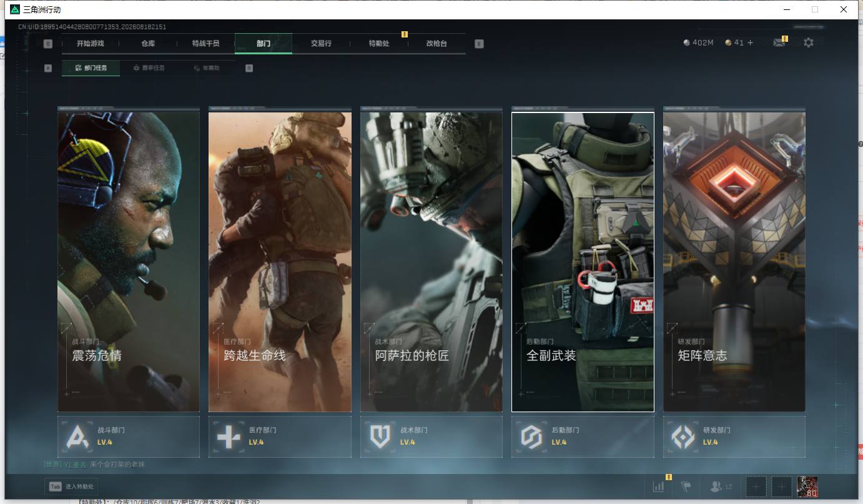
Task: Click the first empty squad slot plus
Action: (x=756, y=486)
